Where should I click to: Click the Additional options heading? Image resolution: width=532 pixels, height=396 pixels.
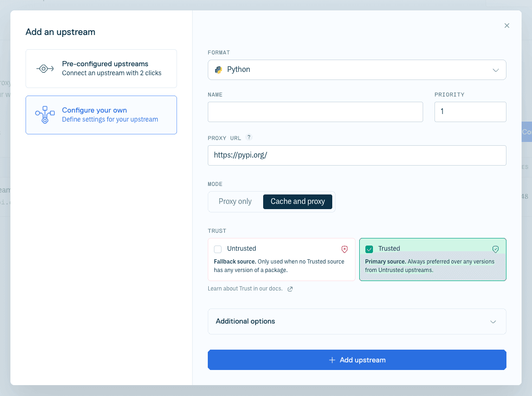coord(245,321)
